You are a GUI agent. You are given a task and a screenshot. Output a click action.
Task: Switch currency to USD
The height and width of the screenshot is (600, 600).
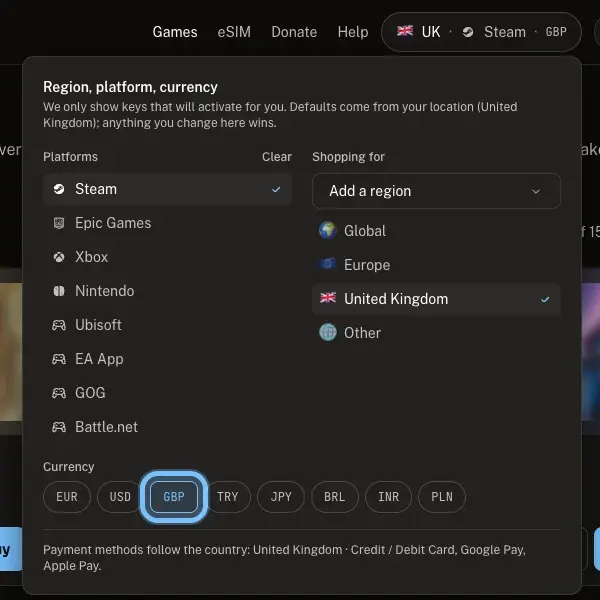(120, 497)
